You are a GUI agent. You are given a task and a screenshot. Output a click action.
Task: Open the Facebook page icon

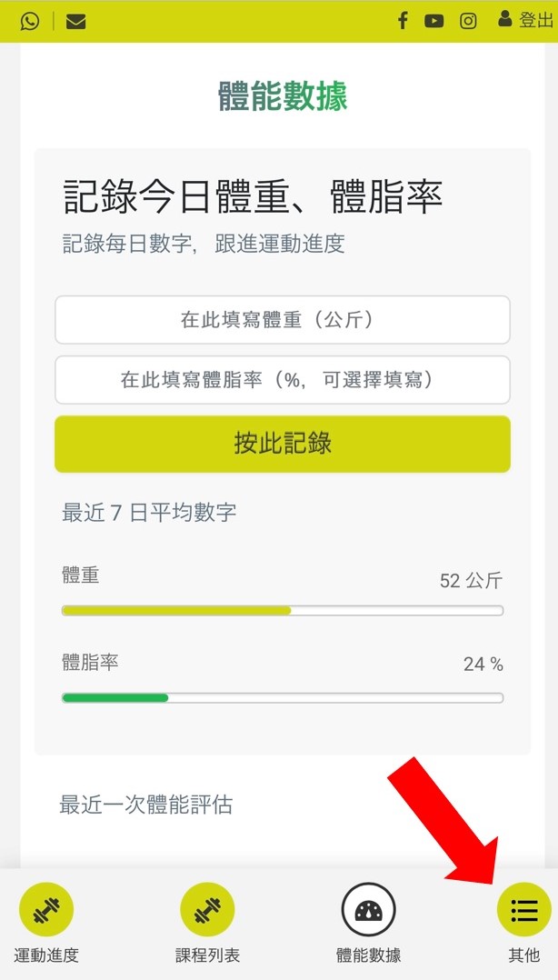point(403,21)
